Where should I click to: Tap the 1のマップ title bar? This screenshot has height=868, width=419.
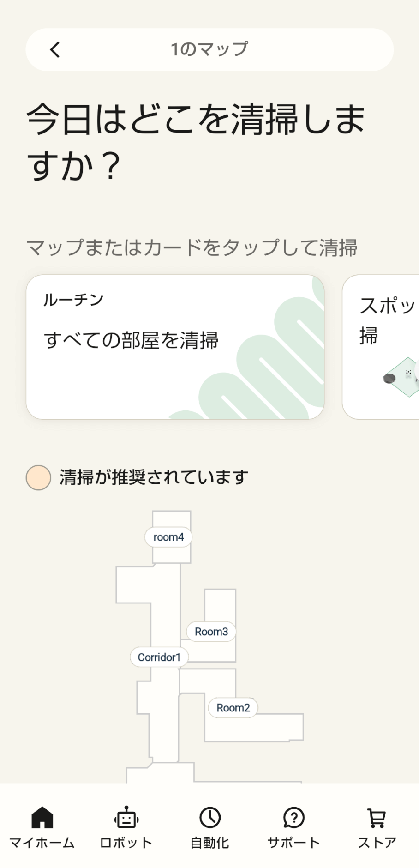pos(209,49)
